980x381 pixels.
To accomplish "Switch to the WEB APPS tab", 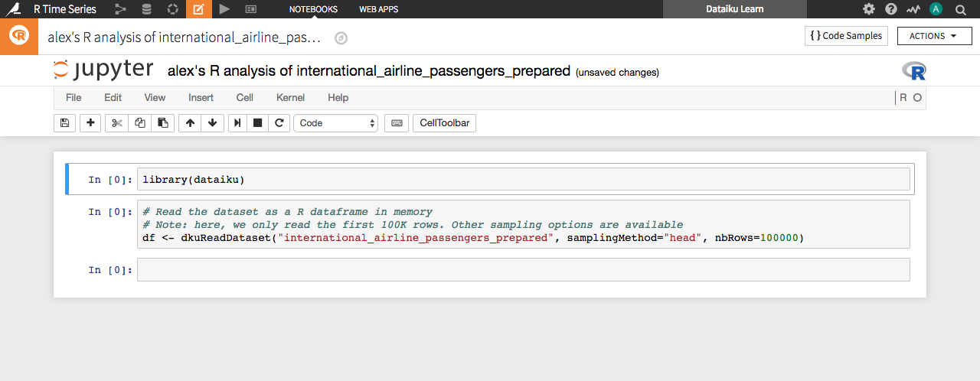I will 378,9.
